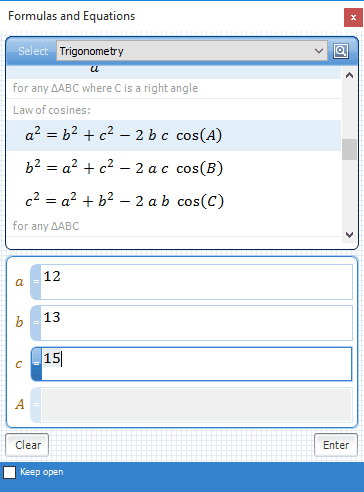Close the Formulas and Equations window
The height and width of the screenshot is (492, 364).
[x=353, y=17]
